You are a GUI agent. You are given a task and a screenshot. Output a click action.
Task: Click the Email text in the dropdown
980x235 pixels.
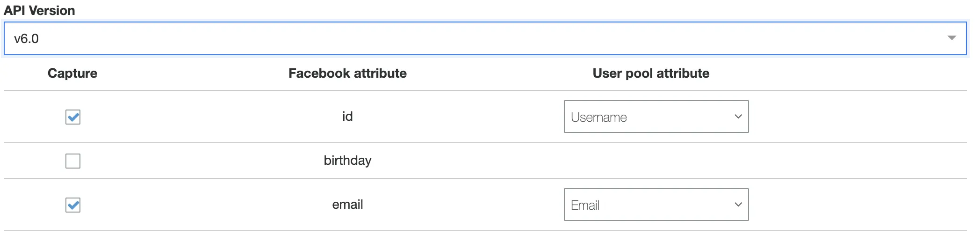(x=585, y=206)
